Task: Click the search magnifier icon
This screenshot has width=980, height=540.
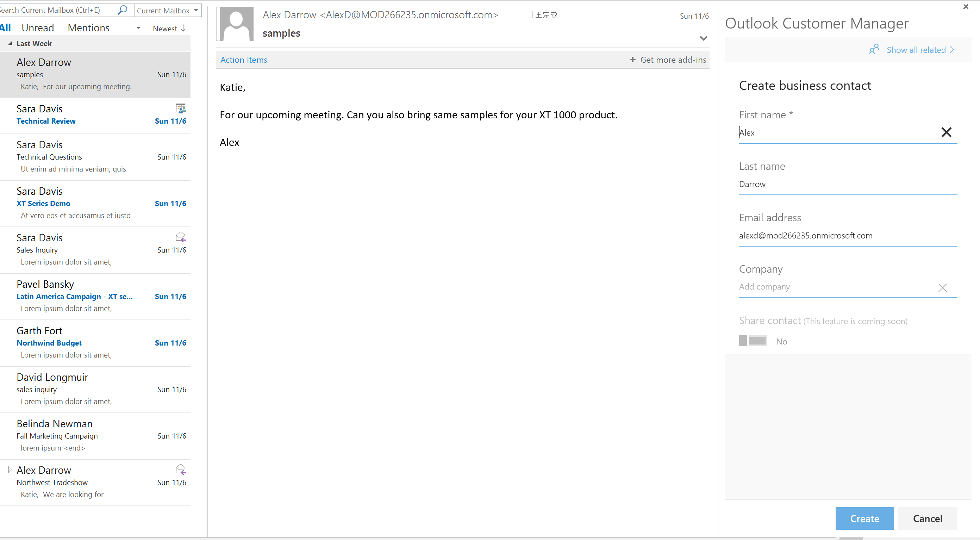Action: click(x=122, y=10)
